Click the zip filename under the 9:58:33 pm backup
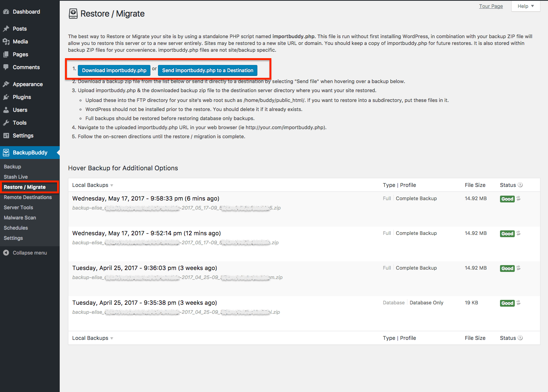Screen dimensions: 548x392 [176, 208]
